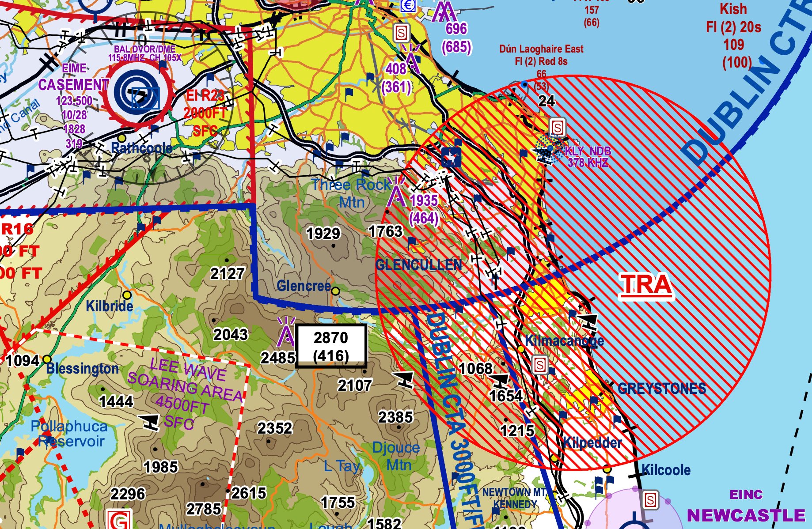Image resolution: width=812 pixels, height=529 pixels.
Task: Click the boxed S symbol above KLY NDB
Action: 558,128
